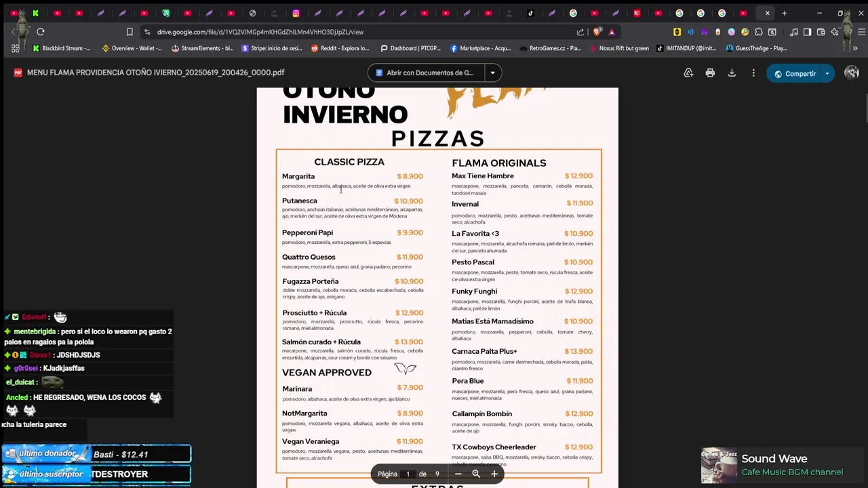Open the browser hamburger main menu
Screen dimensions: 868x488
[861, 32]
